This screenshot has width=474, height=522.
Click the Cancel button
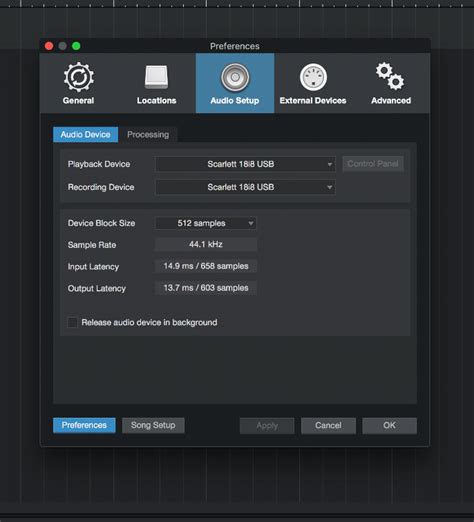(x=328, y=426)
